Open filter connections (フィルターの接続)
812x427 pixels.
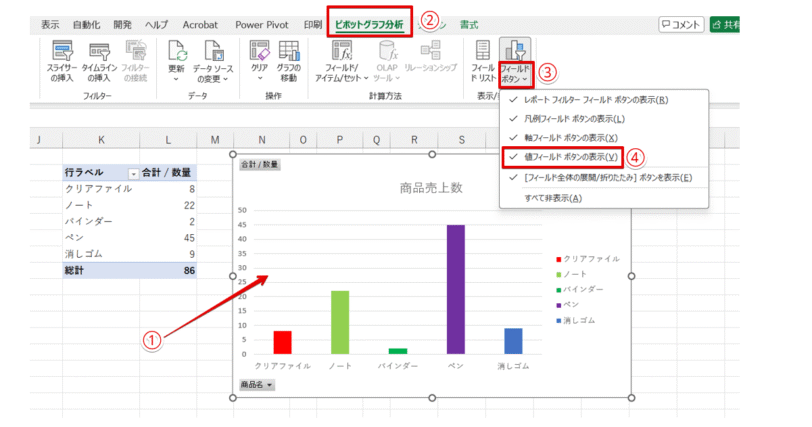135,62
